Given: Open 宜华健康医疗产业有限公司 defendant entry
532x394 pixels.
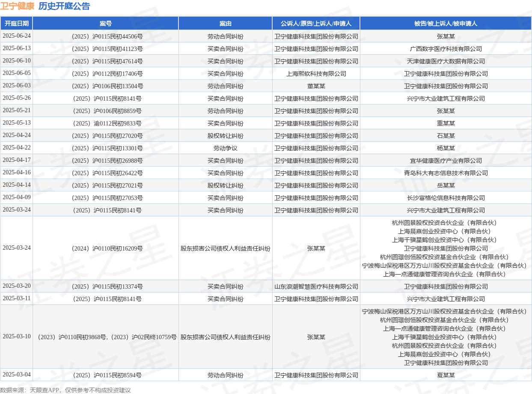Looking at the screenshot, I should (446, 161).
